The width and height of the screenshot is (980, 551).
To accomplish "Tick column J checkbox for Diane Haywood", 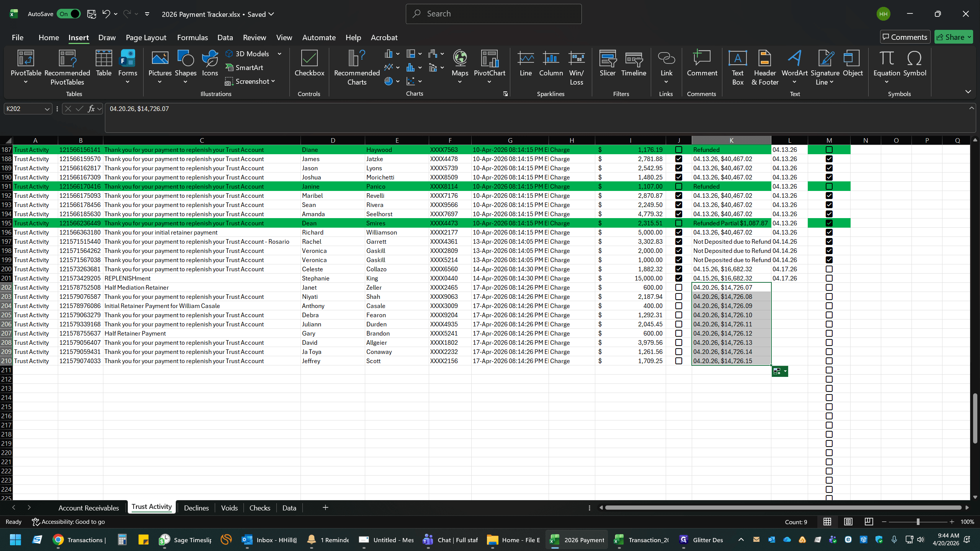I will 679,150.
